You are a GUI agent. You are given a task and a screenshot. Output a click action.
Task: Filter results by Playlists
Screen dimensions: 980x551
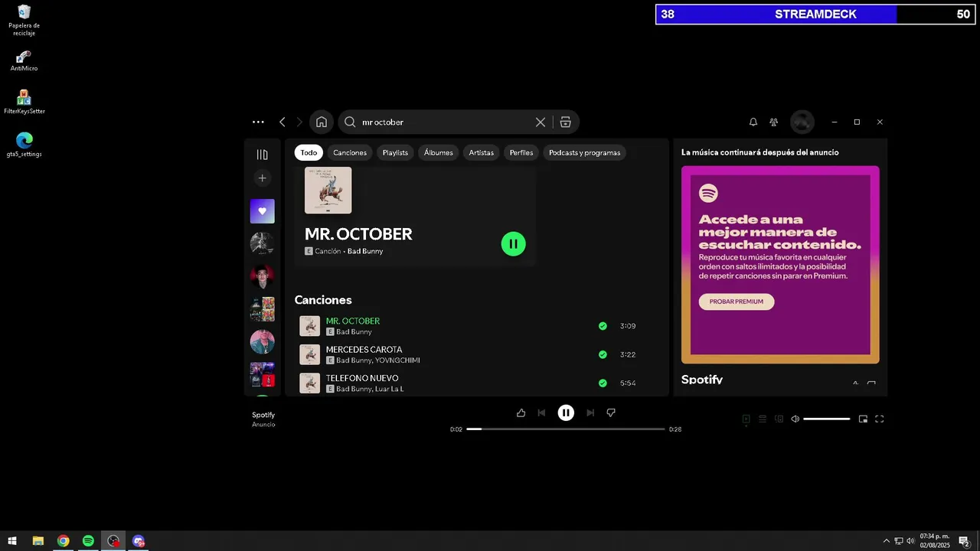pyautogui.click(x=395, y=152)
